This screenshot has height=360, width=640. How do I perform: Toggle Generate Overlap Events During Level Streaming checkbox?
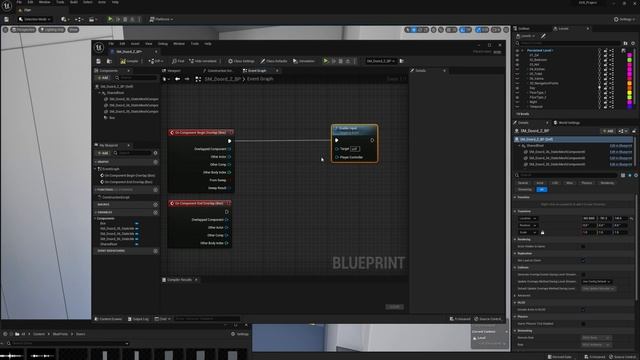tap(583, 275)
